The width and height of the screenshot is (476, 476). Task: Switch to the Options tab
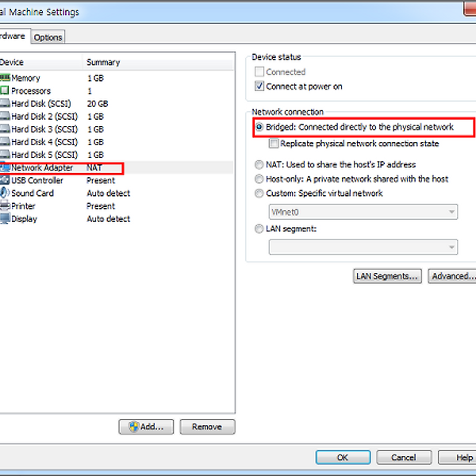pyautogui.click(x=48, y=37)
